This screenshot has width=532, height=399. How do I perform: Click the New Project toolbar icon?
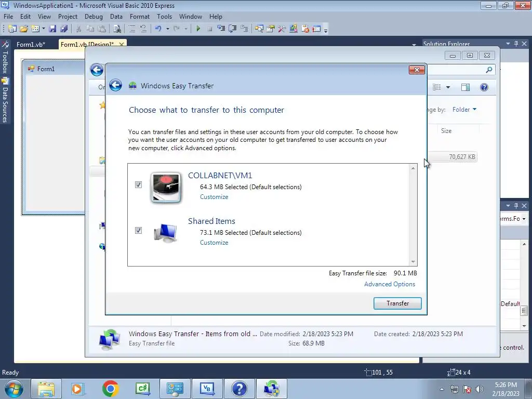(12, 29)
